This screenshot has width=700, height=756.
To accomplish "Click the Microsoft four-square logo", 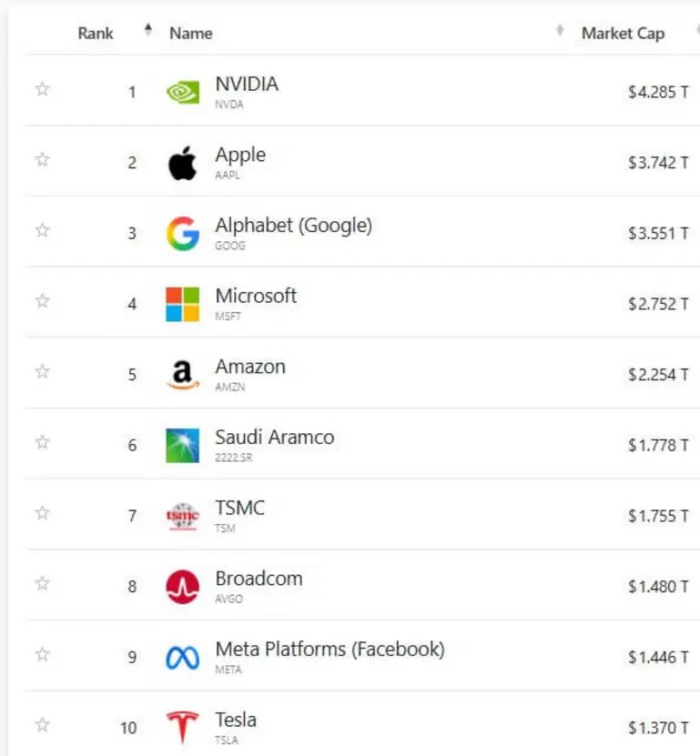I will point(182,304).
